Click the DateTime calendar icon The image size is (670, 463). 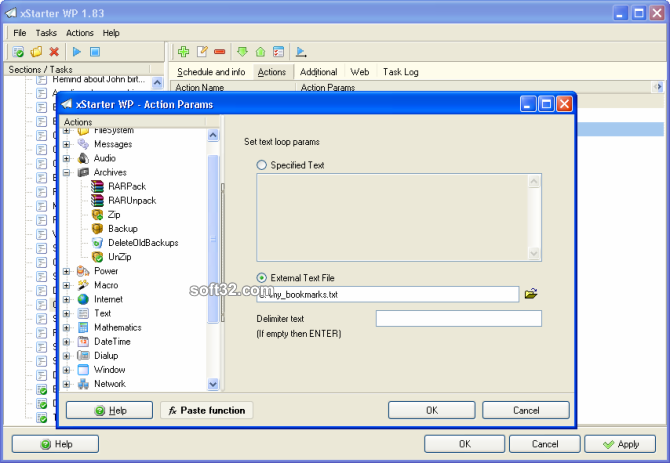point(83,342)
